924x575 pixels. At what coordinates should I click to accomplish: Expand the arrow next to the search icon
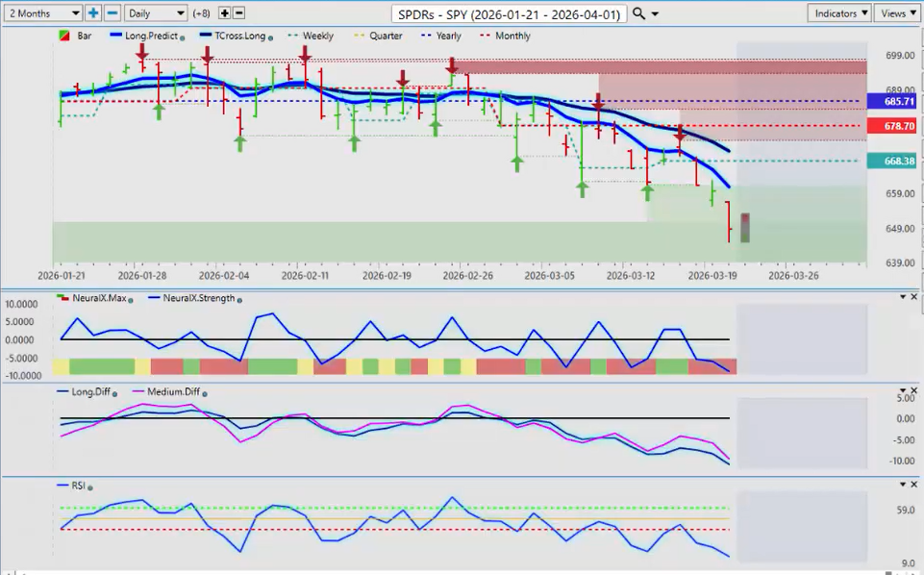click(656, 14)
